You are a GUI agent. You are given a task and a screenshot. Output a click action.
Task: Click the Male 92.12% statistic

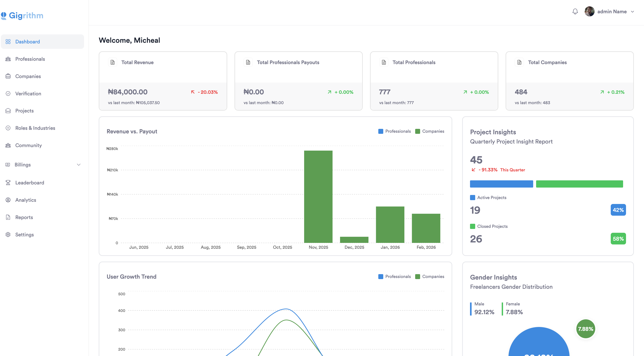pos(482,309)
